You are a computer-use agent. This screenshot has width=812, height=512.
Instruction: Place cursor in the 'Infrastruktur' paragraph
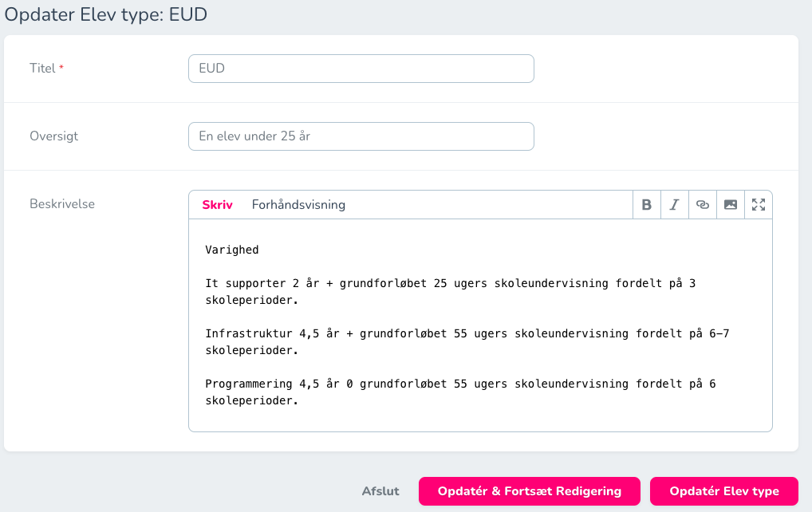click(467, 341)
